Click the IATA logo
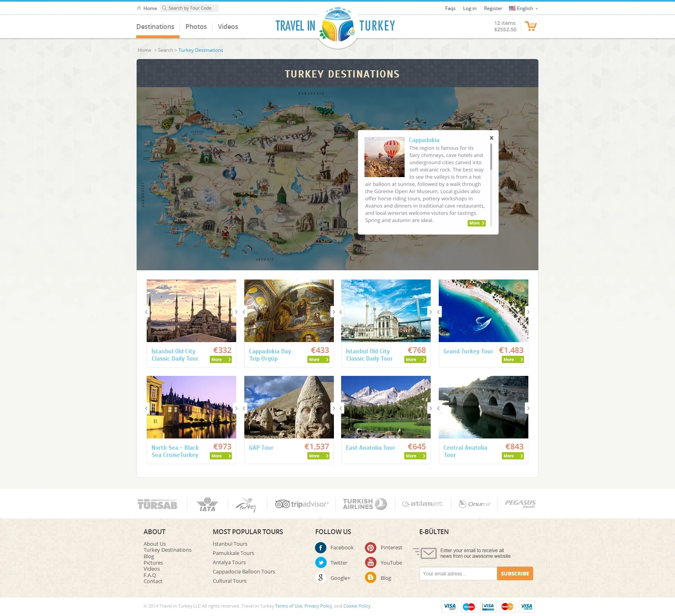The height and width of the screenshot is (616, 675). tap(207, 504)
